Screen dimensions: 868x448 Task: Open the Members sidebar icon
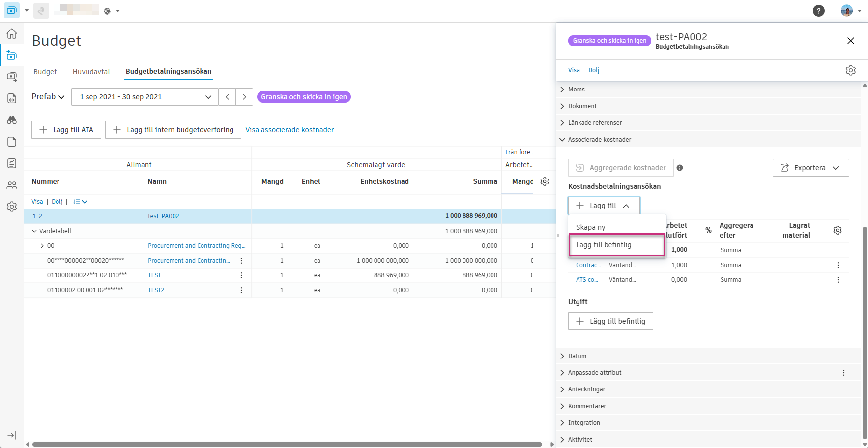click(x=12, y=185)
